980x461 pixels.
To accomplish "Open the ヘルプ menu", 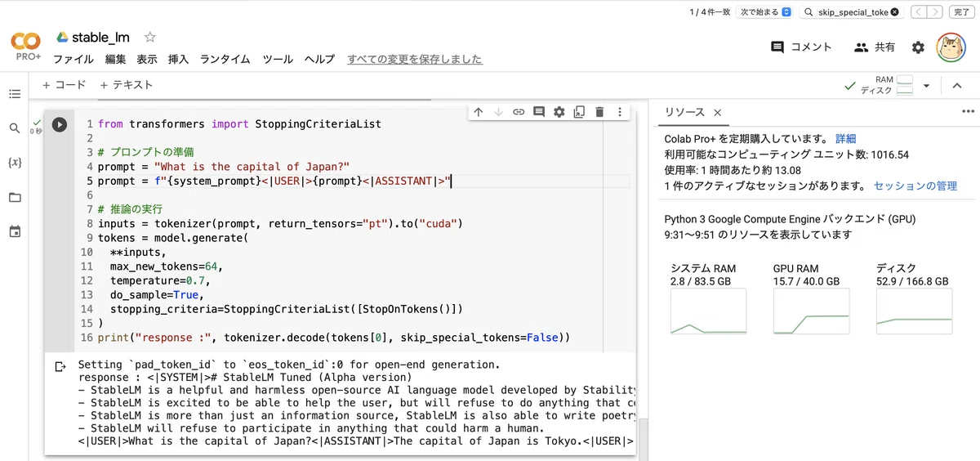I will [319, 59].
